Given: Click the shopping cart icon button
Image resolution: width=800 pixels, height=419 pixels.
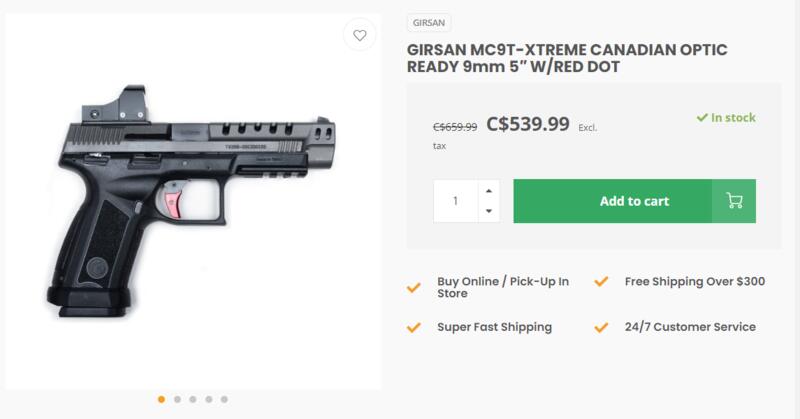Looking at the screenshot, I should tap(733, 201).
